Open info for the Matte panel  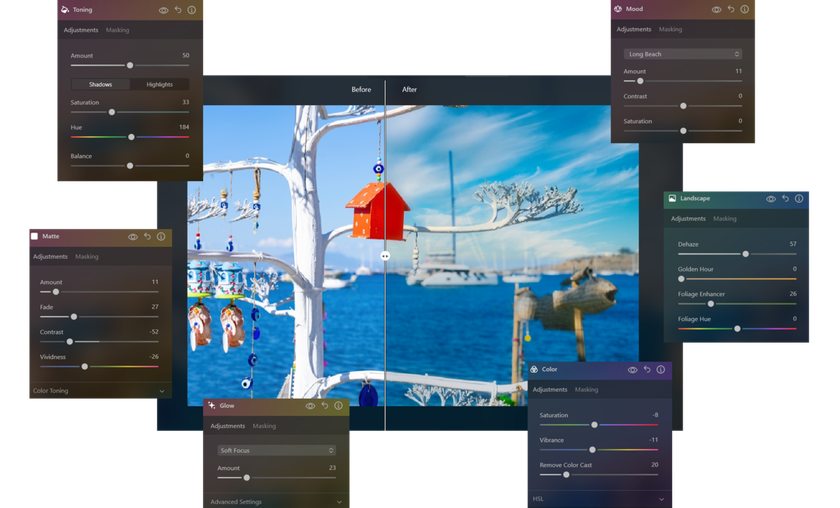pyautogui.click(x=161, y=237)
